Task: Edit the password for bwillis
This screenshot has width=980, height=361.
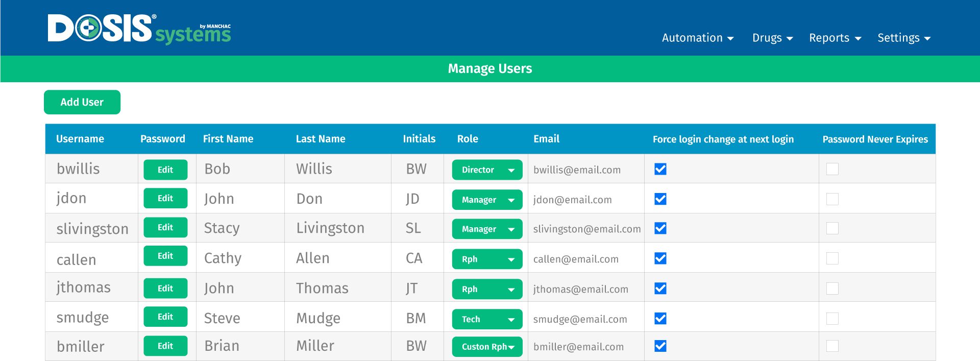Action: pyautogui.click(x=165, y=170)
